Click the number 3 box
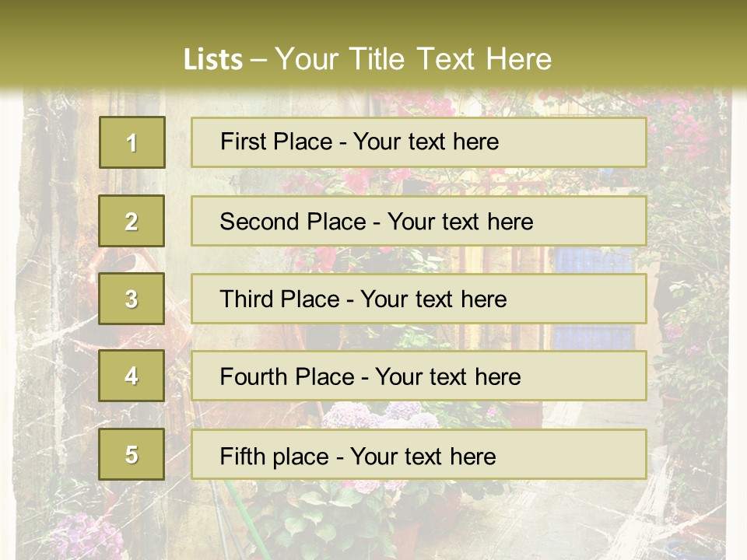Image resolution: width=747 pixels, height=560 pixels. [x=132, y=299]
